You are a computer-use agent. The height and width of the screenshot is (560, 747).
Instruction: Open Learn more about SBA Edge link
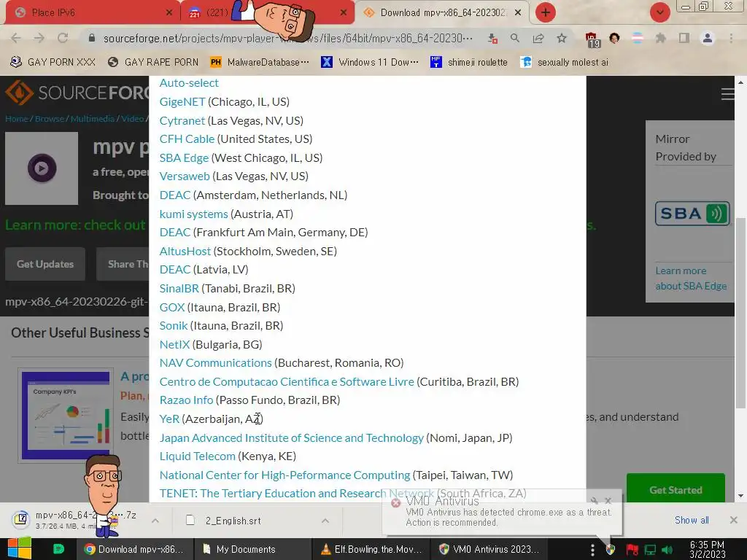[691, 278]
